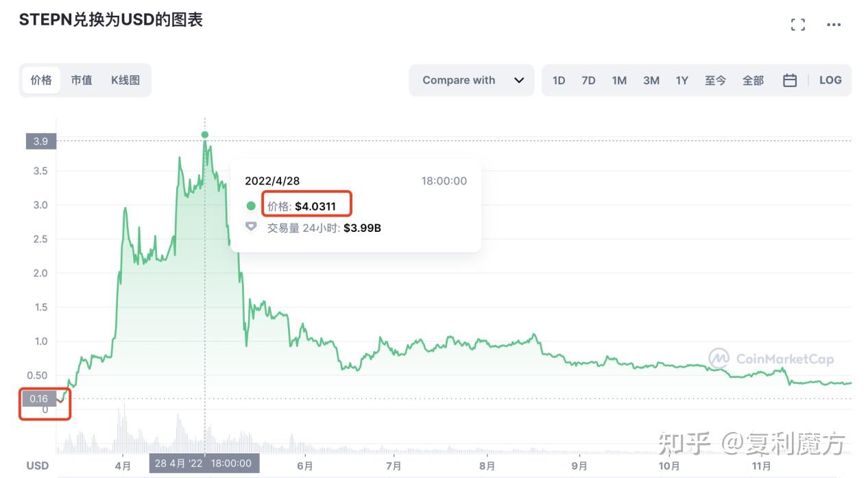Select the 价格 tab
The image size is (868, 478).
41,80
